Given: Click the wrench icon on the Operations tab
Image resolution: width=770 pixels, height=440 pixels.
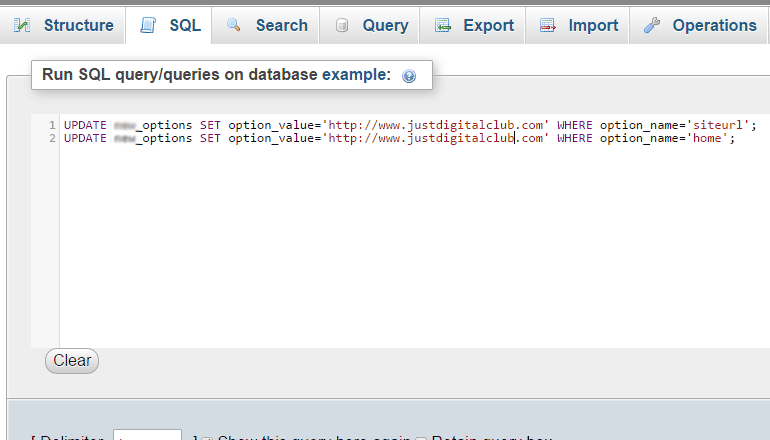Looking at the screenshot, I should click(652, 25).
